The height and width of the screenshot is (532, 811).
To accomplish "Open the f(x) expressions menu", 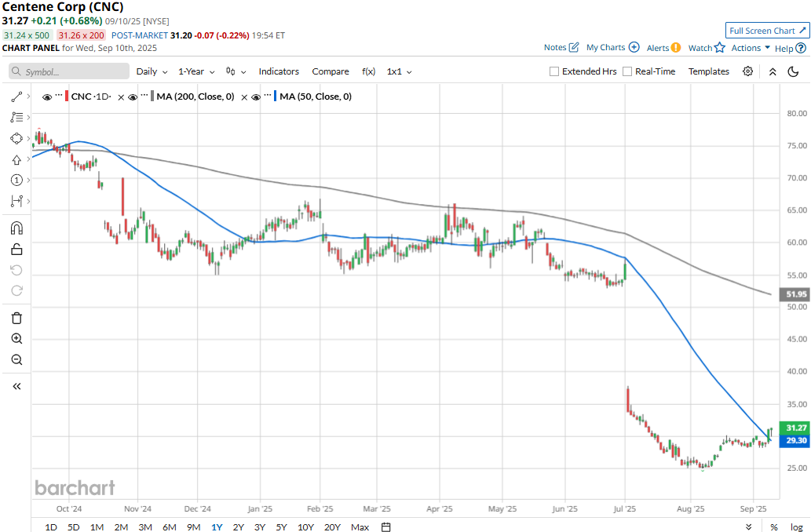I will click(368, 71).
